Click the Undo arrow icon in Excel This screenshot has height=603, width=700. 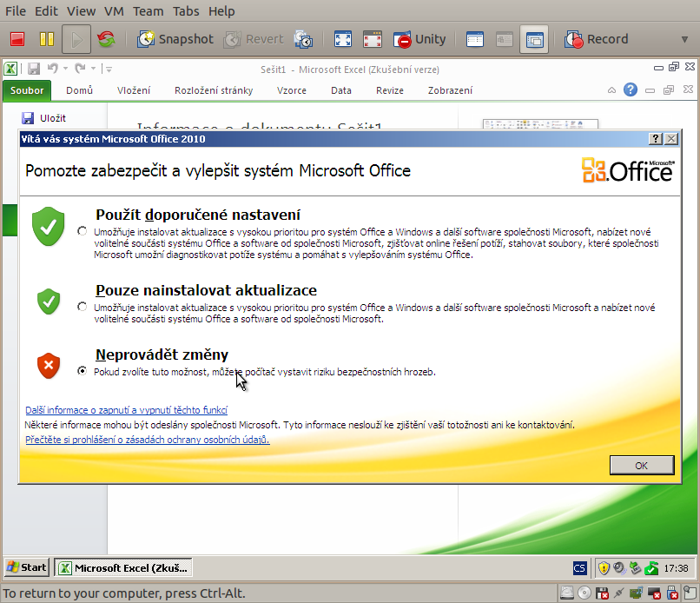tap(53, 69)
